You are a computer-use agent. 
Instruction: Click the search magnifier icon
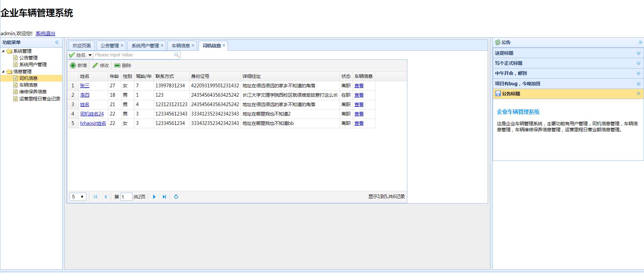click(176, 55)
